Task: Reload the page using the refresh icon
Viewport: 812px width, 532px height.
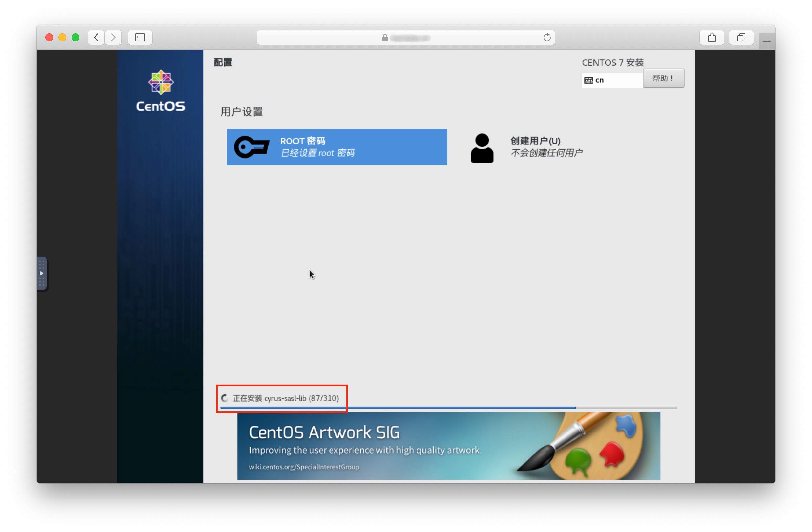Action: click(546, 37)
